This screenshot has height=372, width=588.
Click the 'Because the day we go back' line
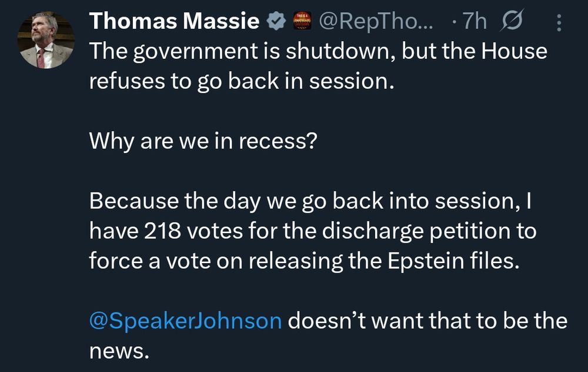tap(310, 201)
